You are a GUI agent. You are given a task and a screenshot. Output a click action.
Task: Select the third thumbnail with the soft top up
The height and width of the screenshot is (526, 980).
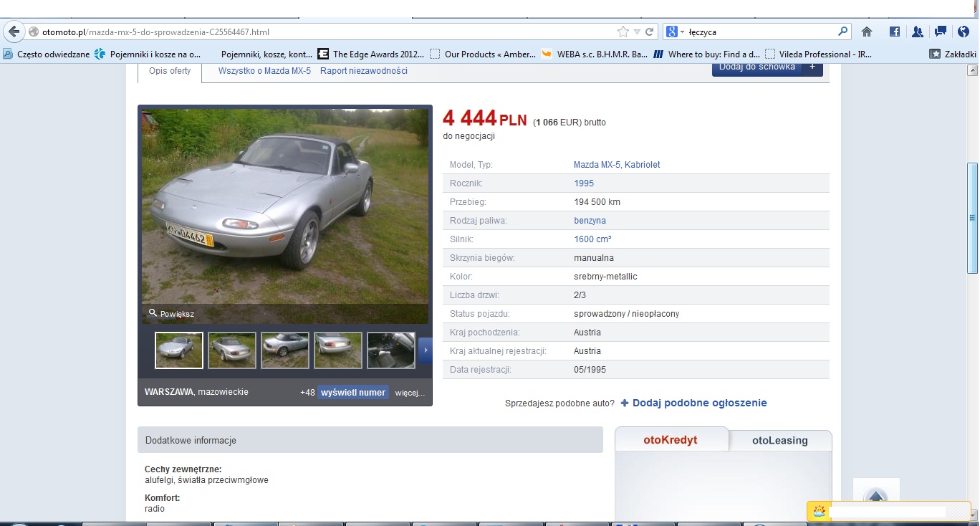click(285, 350)
